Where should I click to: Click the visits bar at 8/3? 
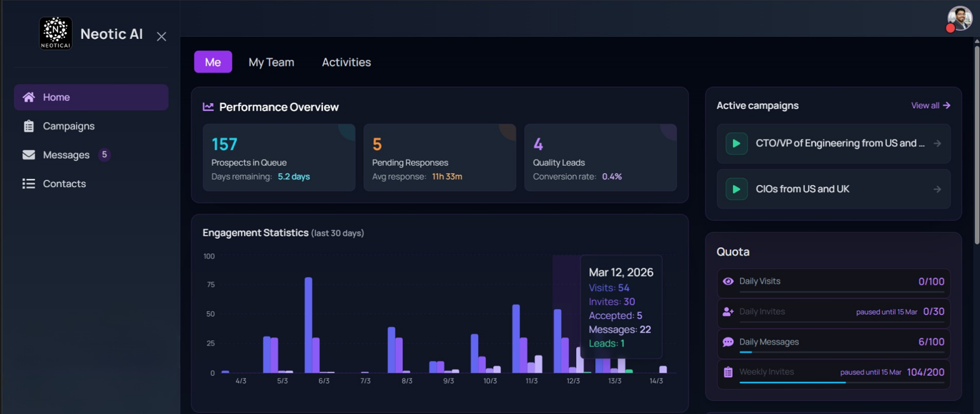tap(391, 350)
